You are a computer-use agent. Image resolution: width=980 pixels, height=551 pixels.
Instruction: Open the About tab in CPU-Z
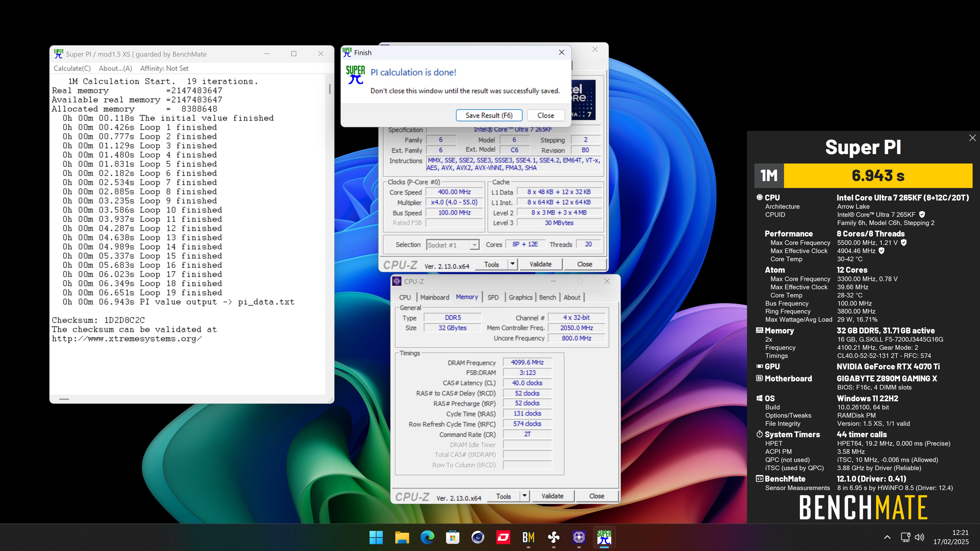[572, 297]
